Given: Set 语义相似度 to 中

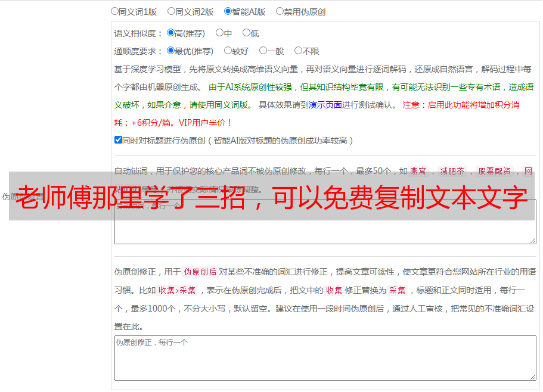Looking at the screenshot, I should [x=219, y=33].
